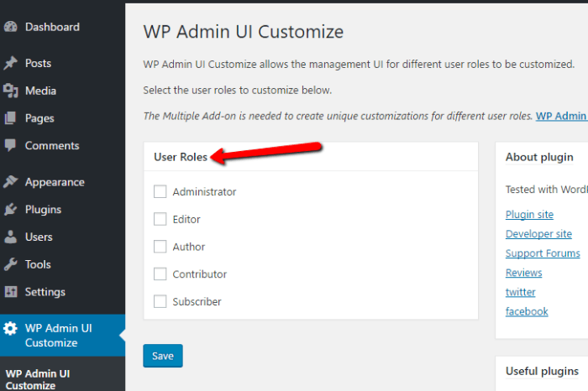Click the Dashboard gauge icon
This screenshot has height=391, width=588.
click(x=10, y=27)
